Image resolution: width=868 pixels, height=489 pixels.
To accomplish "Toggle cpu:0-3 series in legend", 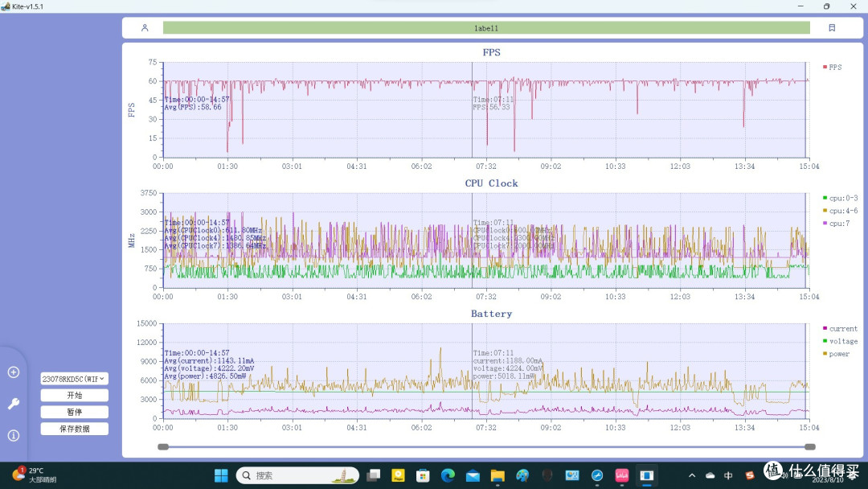I will [841, 198].
